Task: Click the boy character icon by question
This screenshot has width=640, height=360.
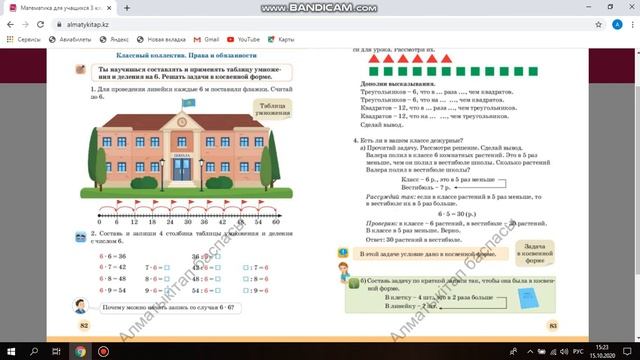Action: tap(80, 306)
